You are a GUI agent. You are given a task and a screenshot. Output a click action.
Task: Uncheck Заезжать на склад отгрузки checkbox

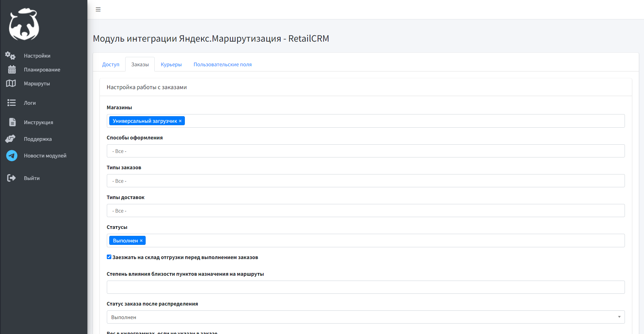tap(109, 257)
